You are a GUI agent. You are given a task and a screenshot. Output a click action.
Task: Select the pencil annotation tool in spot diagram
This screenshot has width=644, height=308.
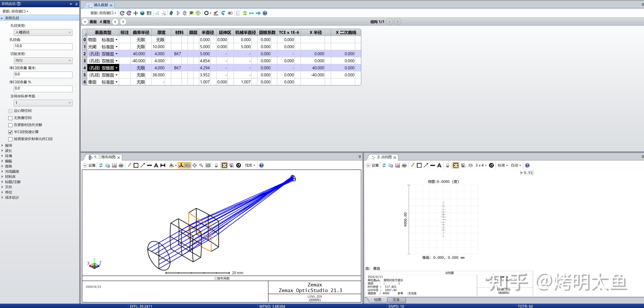click(412, 165)
